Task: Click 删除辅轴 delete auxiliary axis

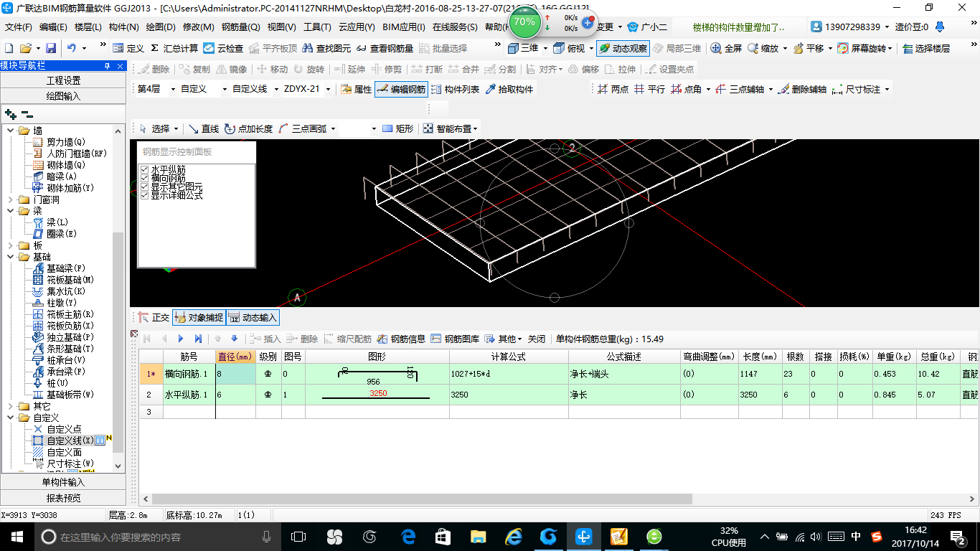Action: pos(802,89)
